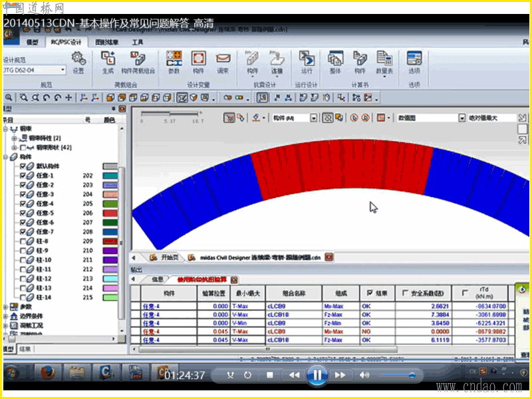532x399 pixels.
Task: Click the fast-forward button in player
Action: 340,375
